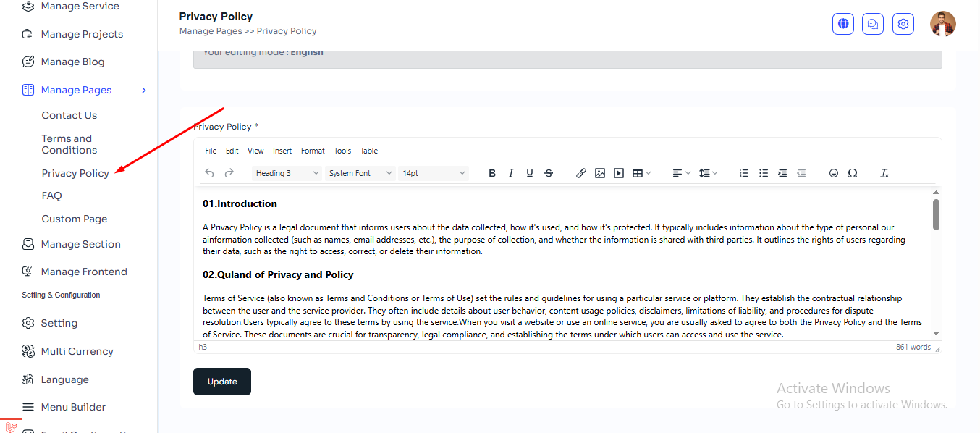Open the emoji picker icon
This screenshot has height=433, width=980.
coord(834,173)
